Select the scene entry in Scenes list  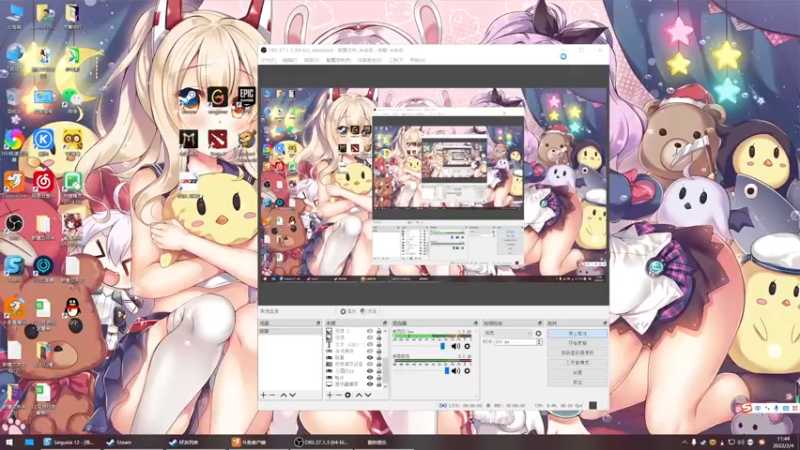click(290, 332)
